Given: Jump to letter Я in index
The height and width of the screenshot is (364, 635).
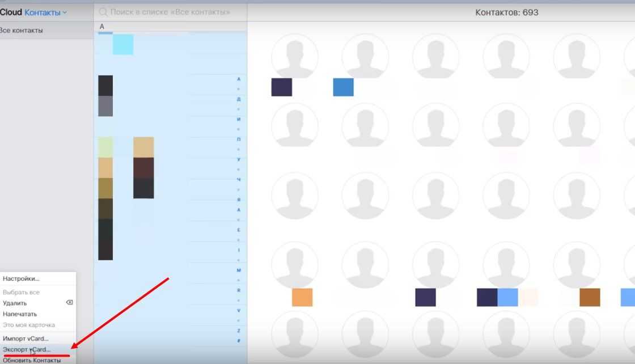Looking at the screenshot, I should point(239,200).
